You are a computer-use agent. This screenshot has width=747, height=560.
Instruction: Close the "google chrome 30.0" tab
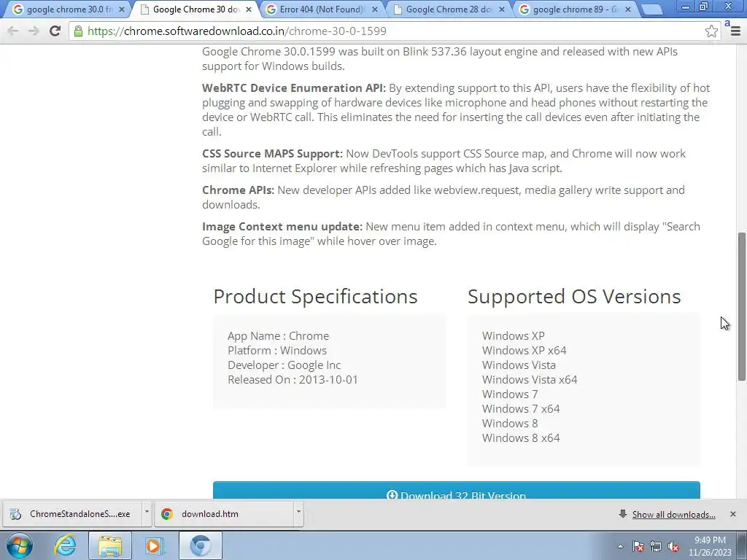pyautogui.click(x=122, y=9)
